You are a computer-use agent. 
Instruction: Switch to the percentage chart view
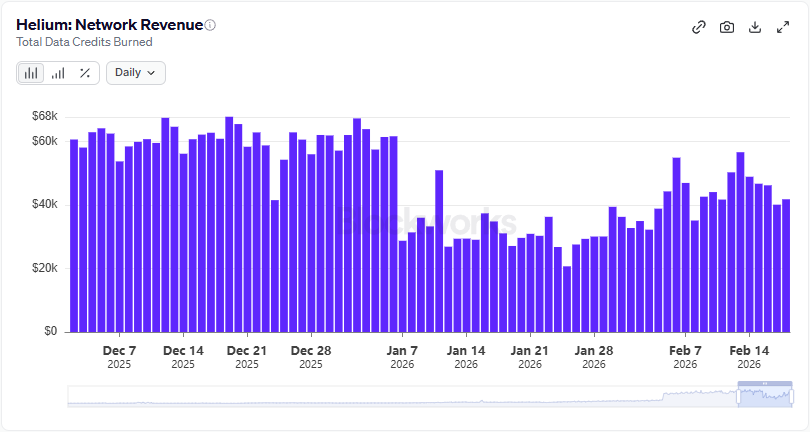pos(85,72)
